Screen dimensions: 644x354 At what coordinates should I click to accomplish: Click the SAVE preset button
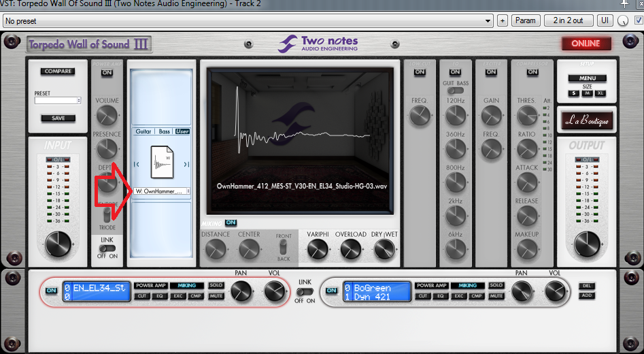pos(58,118)
